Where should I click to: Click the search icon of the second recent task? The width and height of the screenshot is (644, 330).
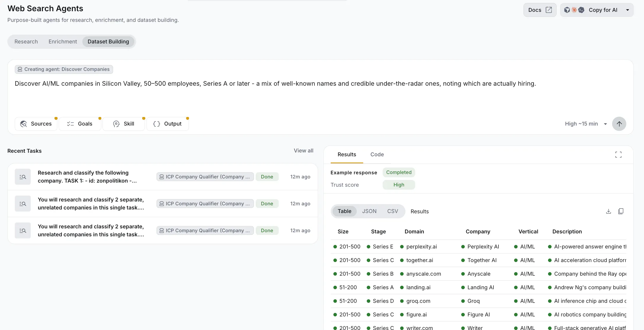[x=23, y=204]
